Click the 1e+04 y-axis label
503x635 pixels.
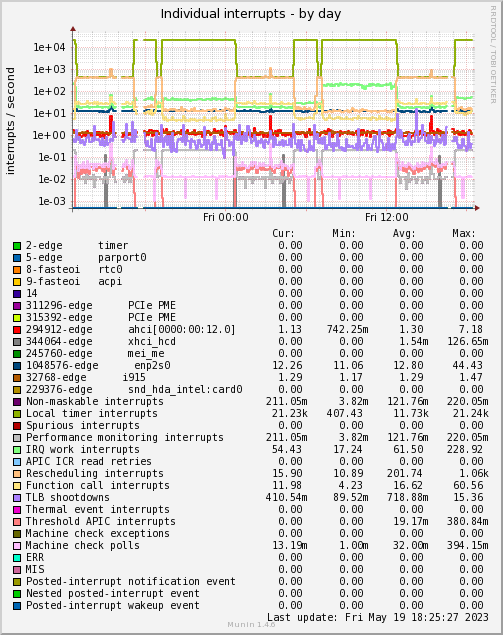click(x=49, y=47)
